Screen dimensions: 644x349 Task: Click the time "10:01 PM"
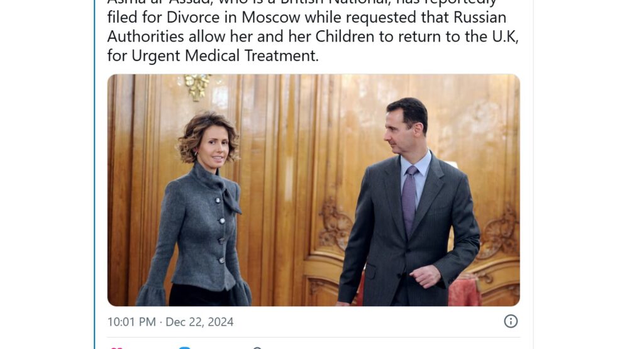pos(131,322)
